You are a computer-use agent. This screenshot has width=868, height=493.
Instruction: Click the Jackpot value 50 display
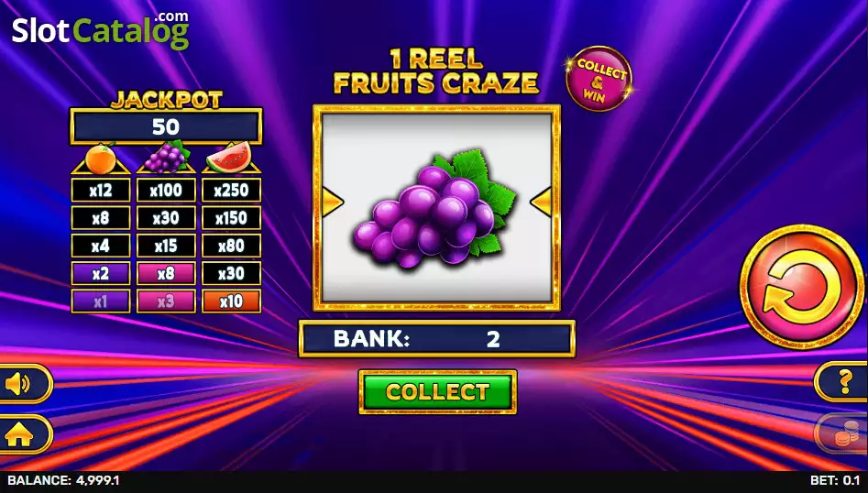click(166, 126)
